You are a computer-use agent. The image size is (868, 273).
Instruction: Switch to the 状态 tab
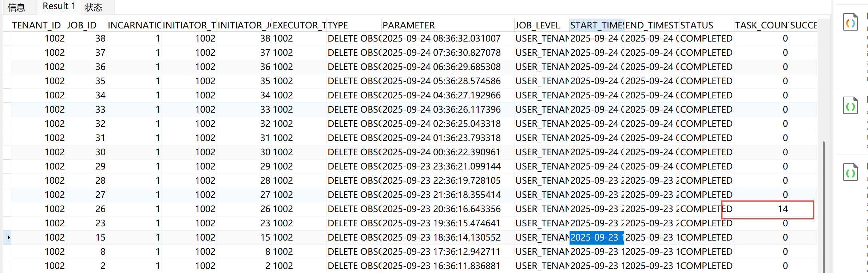click(94, 7)
